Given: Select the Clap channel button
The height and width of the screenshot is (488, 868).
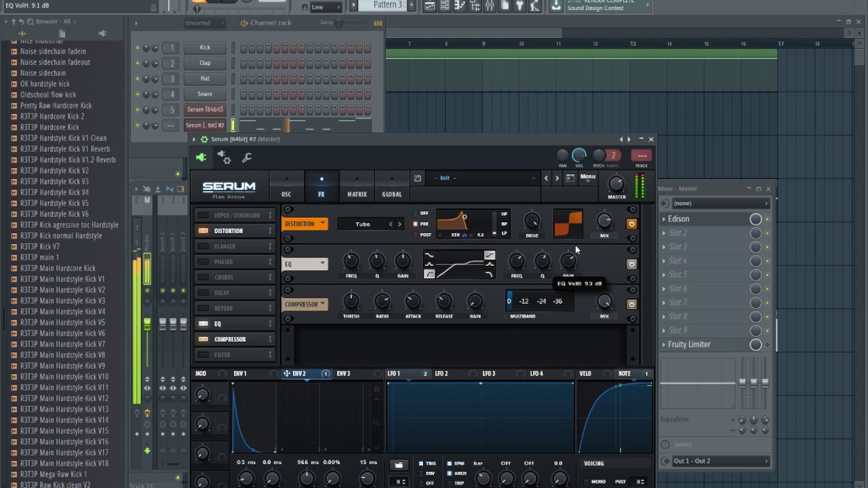Looking at the screenshot, I should pos(205,63).
